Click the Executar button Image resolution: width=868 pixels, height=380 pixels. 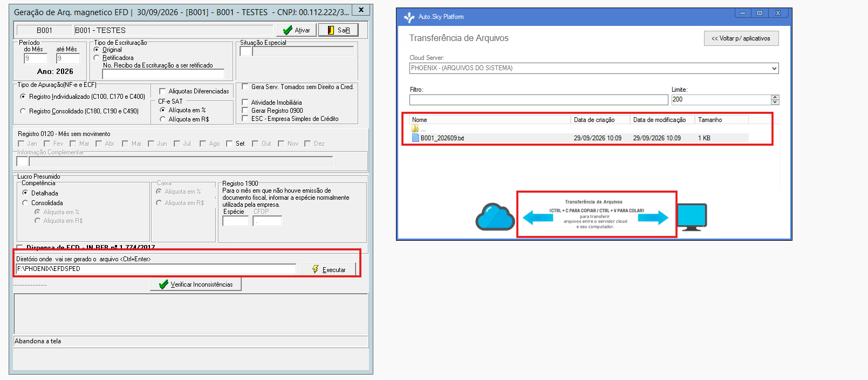(x=329, y=269)
